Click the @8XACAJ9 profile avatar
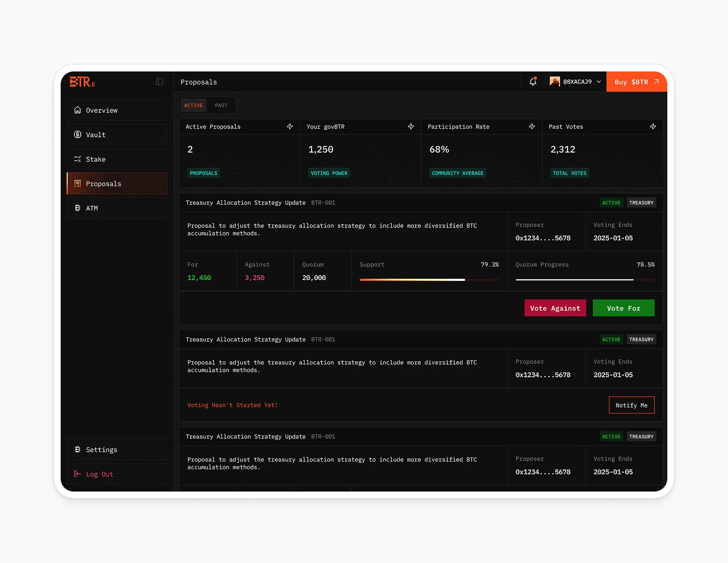 click(x=555, y=81)
